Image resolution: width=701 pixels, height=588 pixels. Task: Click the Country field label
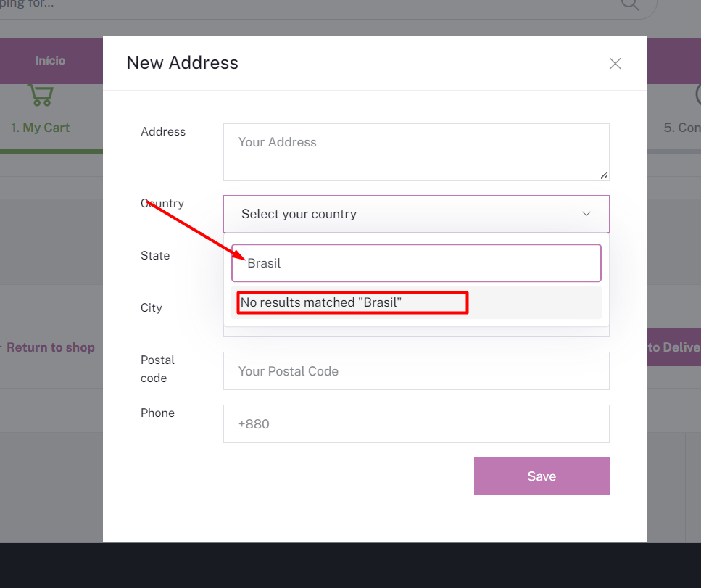point(162,204)
